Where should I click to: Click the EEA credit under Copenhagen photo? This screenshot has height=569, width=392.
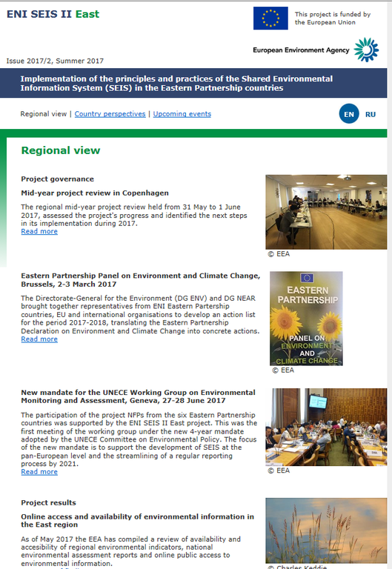pos(279,254)
